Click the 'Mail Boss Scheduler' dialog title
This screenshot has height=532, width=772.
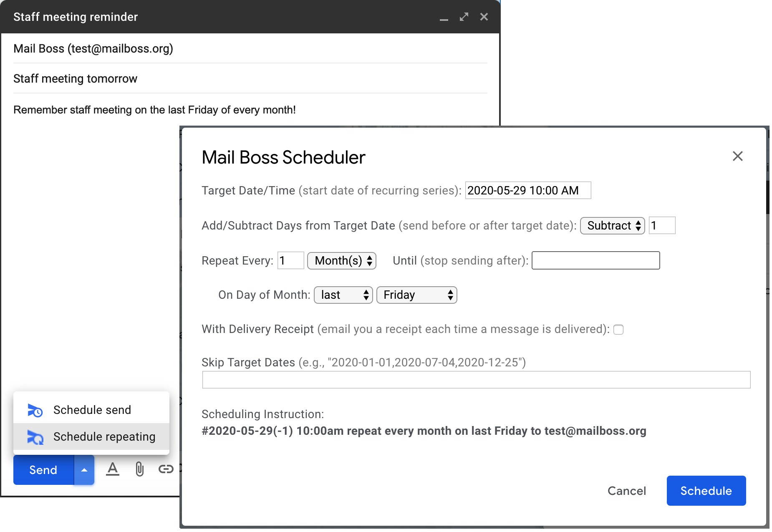[x=283, y=158]
